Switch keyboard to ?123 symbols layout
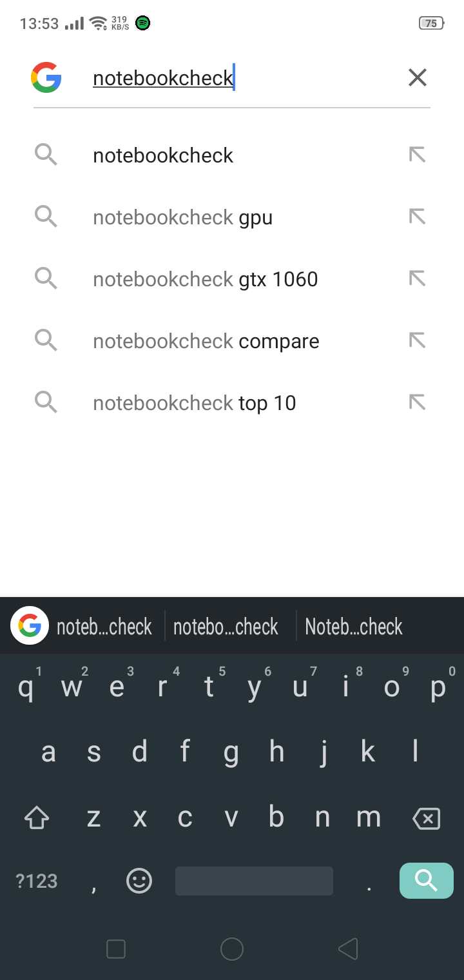The image size is (464, 980). (x=37, y=881)
